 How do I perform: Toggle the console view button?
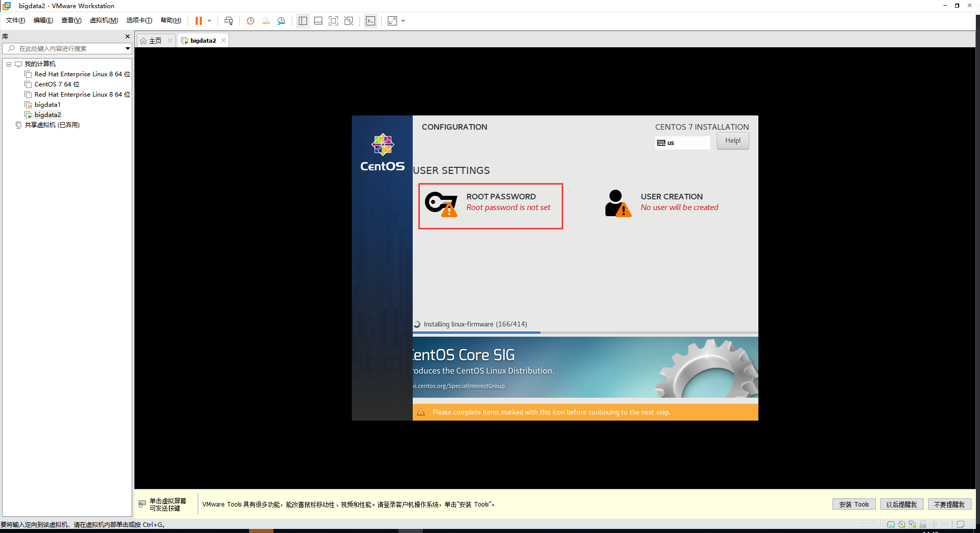371,21
